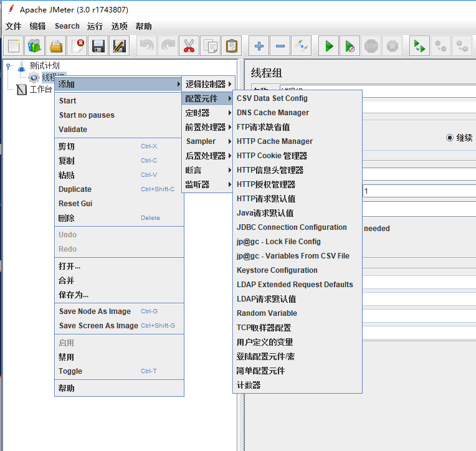
Task: Open the Templates toolbar icon
Action: pyautogui.click(x=35, y=46)
